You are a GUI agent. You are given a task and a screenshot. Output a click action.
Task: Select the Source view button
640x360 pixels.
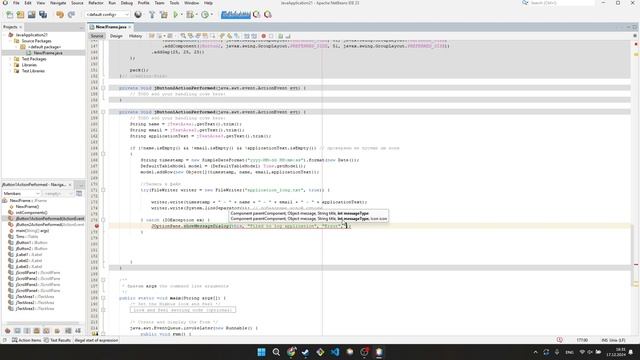click(97, 36)
